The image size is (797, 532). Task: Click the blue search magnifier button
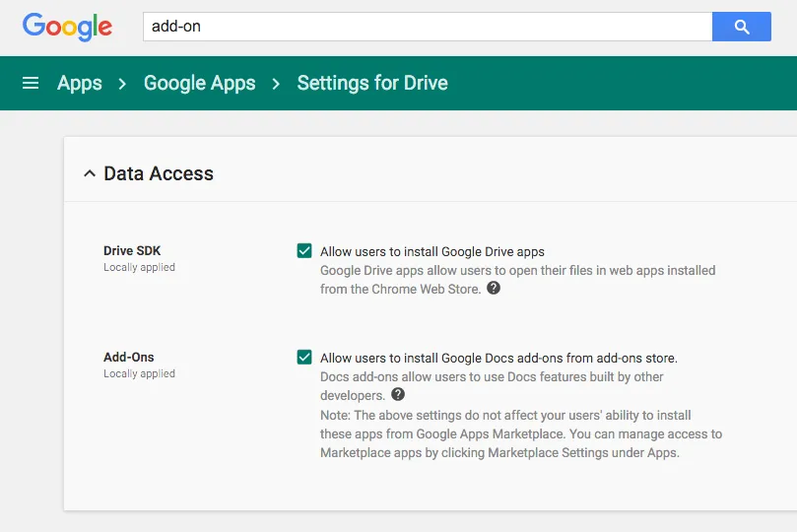(742, 27)
